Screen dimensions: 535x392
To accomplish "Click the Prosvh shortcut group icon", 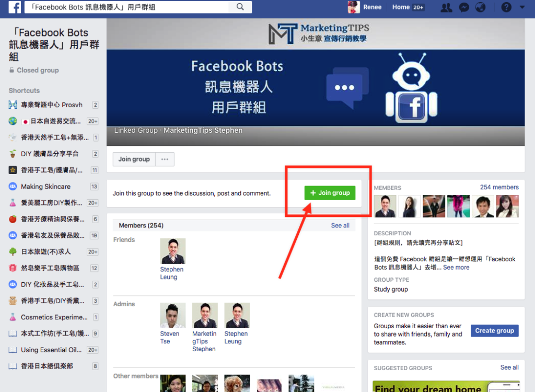I will tap(13, 105).
